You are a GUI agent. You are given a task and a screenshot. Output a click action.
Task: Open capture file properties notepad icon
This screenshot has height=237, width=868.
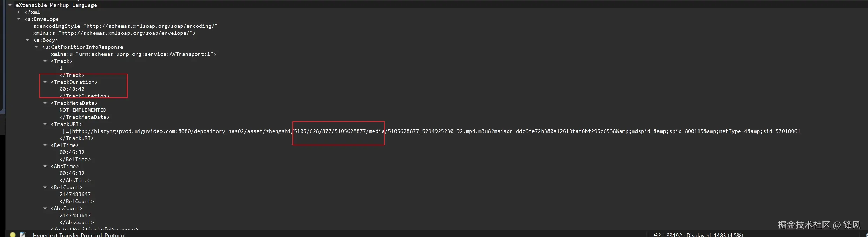pos(23,235)
